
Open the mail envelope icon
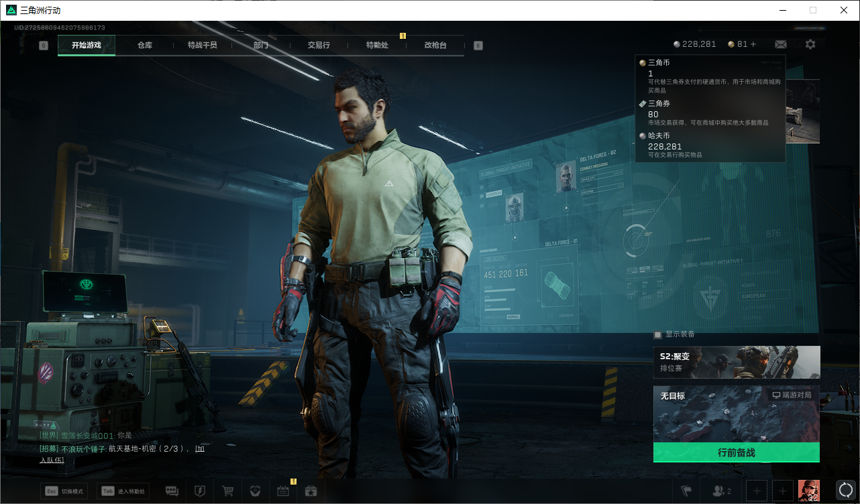[x=781, y=44]
